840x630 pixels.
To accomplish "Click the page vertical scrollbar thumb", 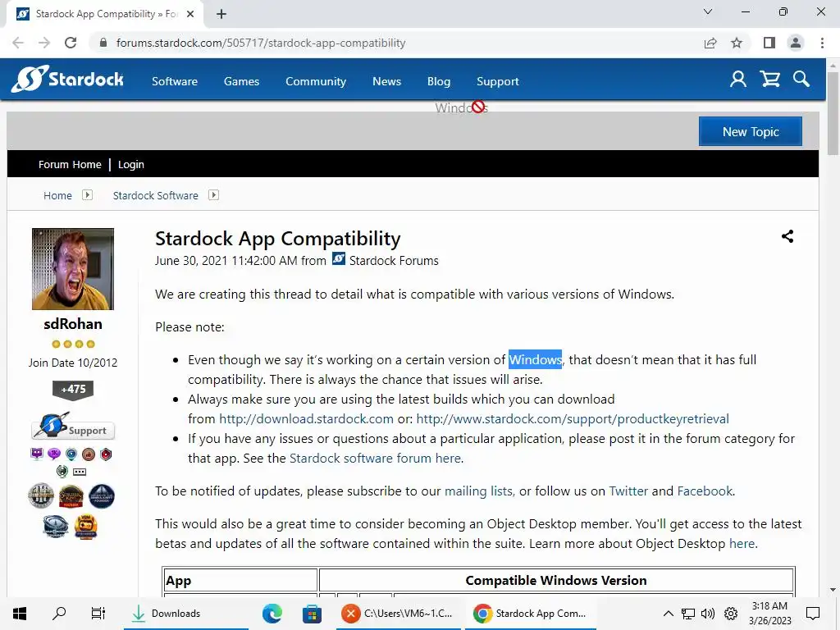I will [x=833, y=112].
